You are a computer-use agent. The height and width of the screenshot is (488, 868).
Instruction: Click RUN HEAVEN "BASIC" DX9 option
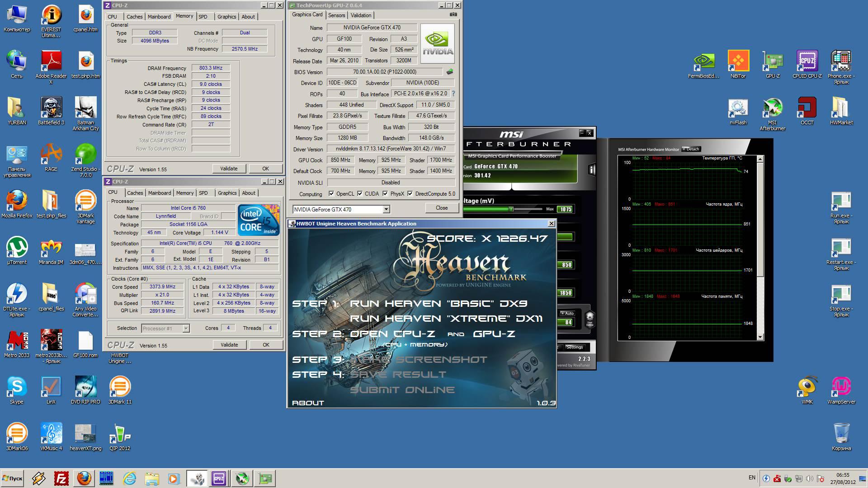[x=439, y=304]
